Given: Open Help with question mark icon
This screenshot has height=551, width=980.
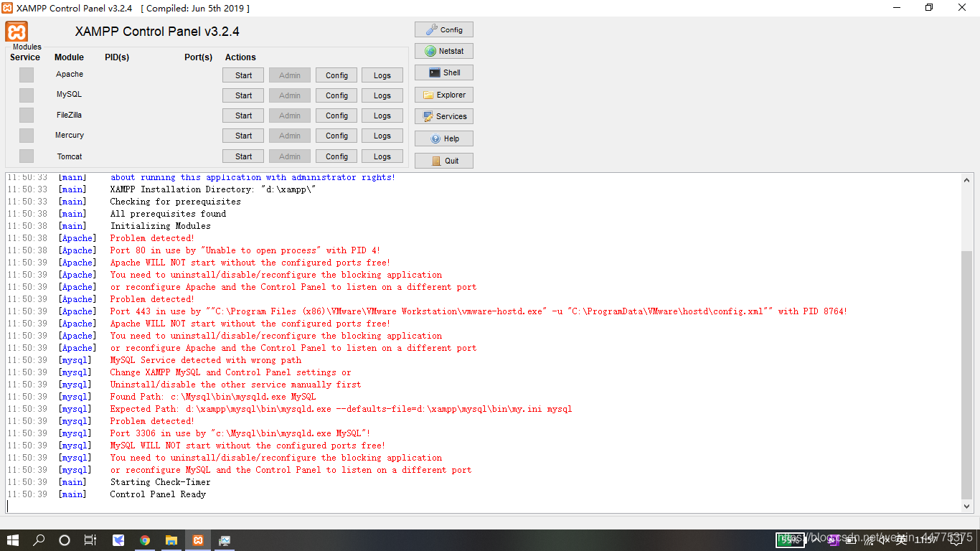Looking at the screenshot, I should pos(444,138).
